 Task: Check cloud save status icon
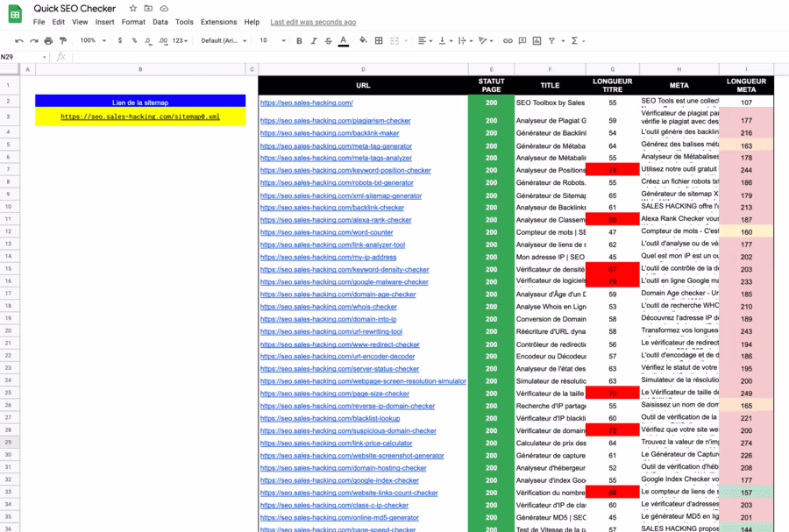tap(164, 9)
